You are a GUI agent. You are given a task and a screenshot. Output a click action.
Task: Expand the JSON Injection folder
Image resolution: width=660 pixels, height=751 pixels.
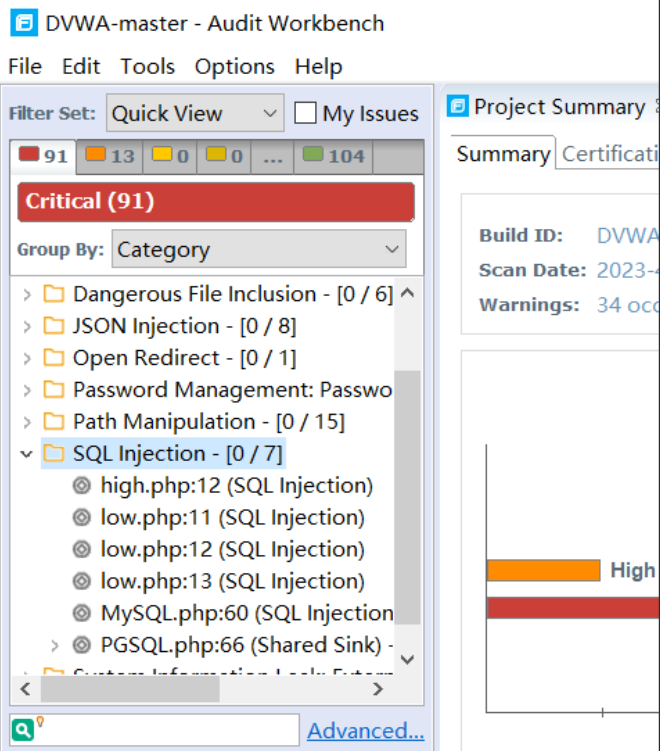(27, 327)
